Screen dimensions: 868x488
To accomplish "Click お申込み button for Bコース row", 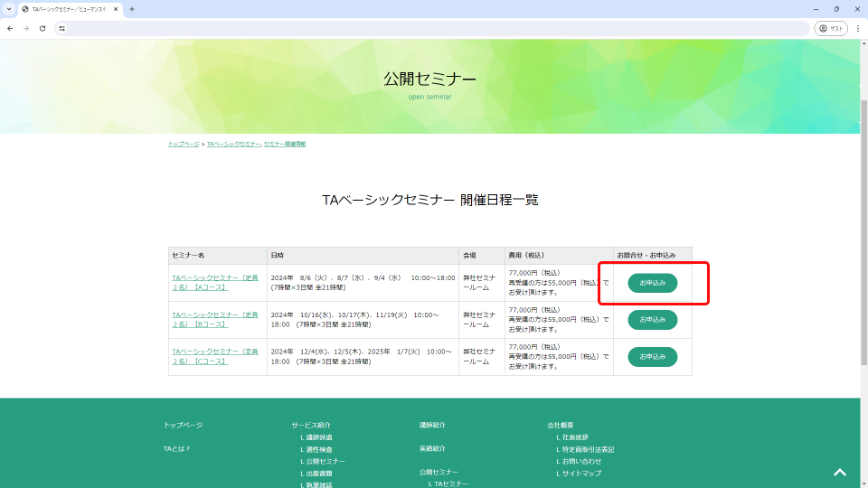I will [653, 320].
